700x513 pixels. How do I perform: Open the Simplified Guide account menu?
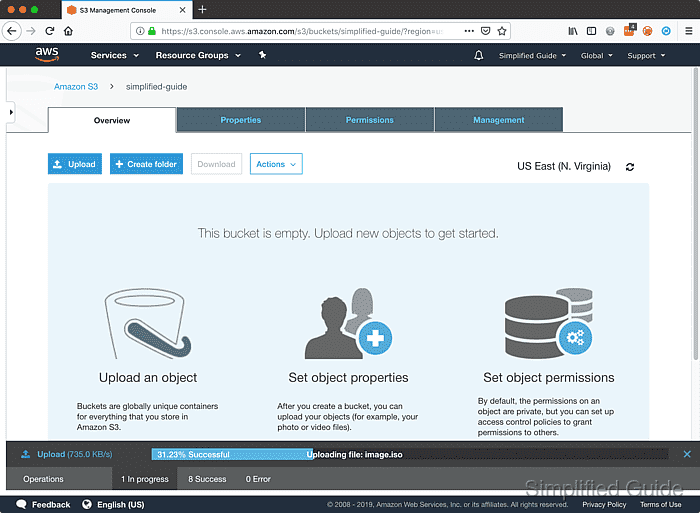click(x=532, y=56)
